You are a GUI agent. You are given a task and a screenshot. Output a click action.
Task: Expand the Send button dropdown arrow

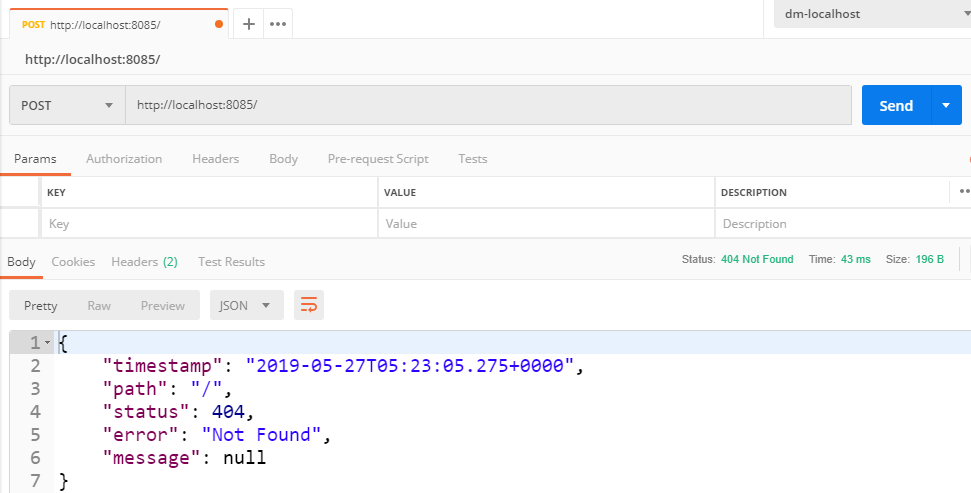(x=946, y=105)
